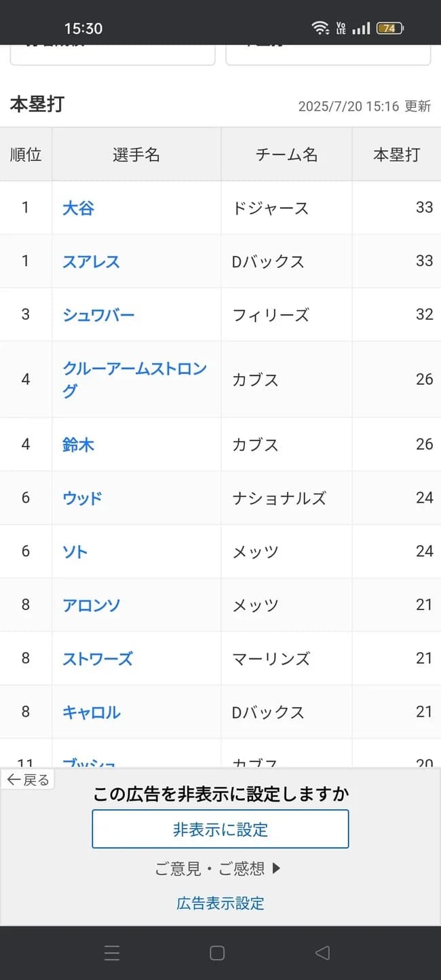441x980 pixels.
Task: Tap the ソト player link
Action: pos(74,551)
